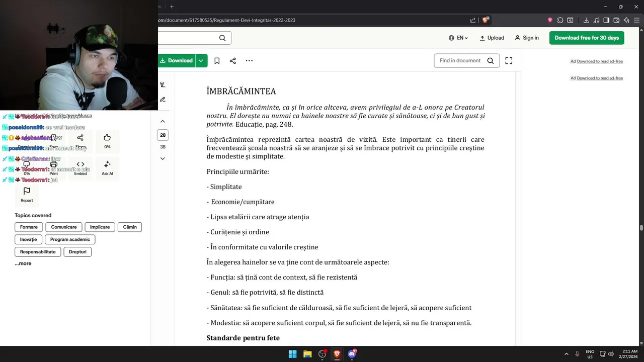The image size is (644, 362).
Task: Open the pink uBlock shield extension
Action: 550,20
